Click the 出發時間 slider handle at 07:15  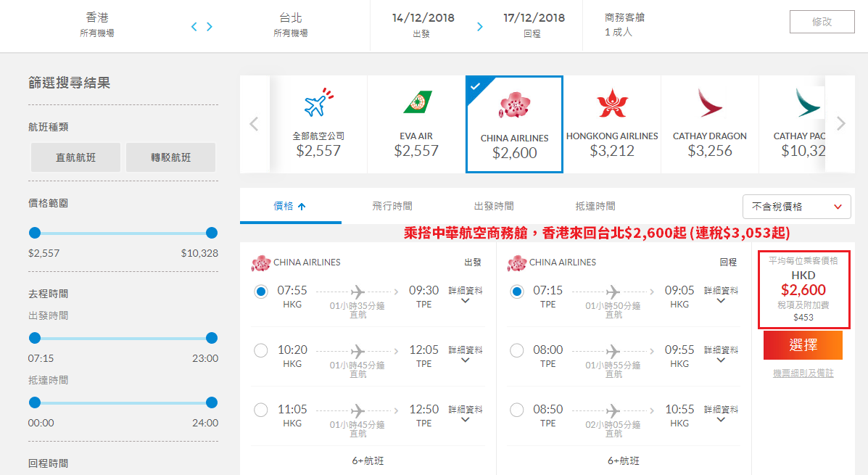pyautogui.click(x=35, y=338)
